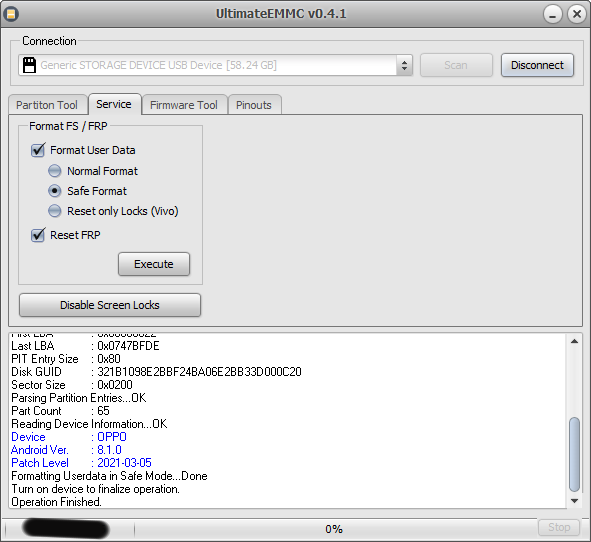Screen dimensions: 591x542
Task: Toggle the Reset FRP checkbox
Action: (38, 235)
